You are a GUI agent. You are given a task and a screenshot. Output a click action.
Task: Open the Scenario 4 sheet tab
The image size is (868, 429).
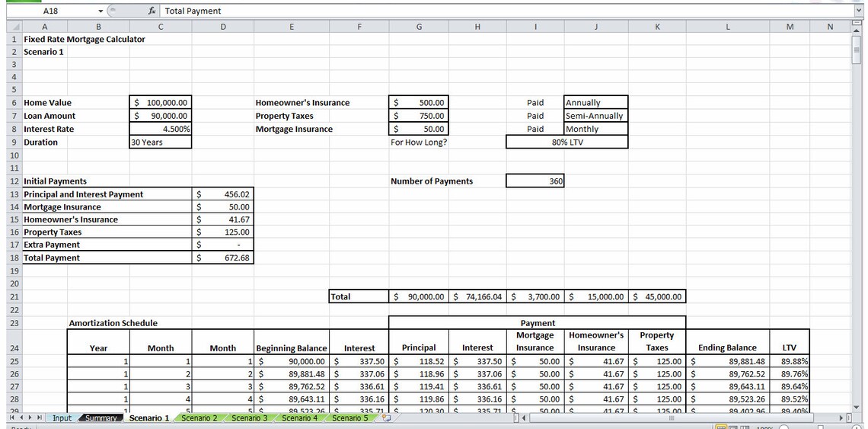click(x=299, y=418)
